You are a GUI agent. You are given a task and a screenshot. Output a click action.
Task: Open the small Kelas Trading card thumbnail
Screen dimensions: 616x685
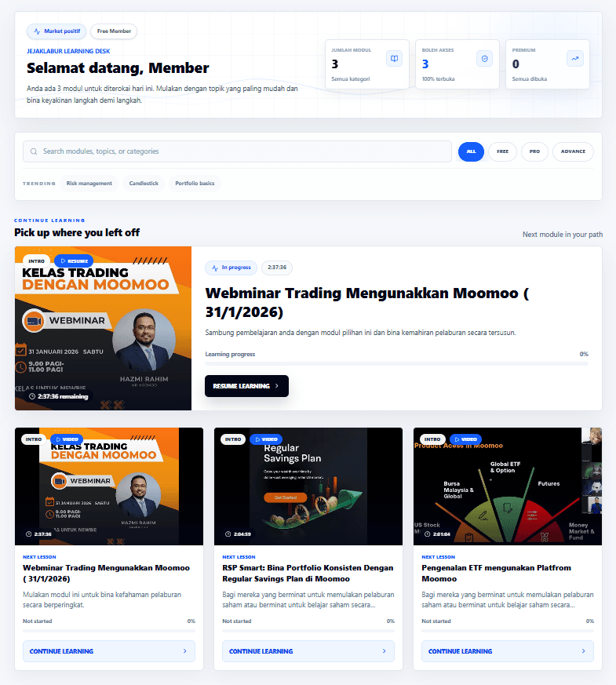pyautogui.click(x=109, y=486)
